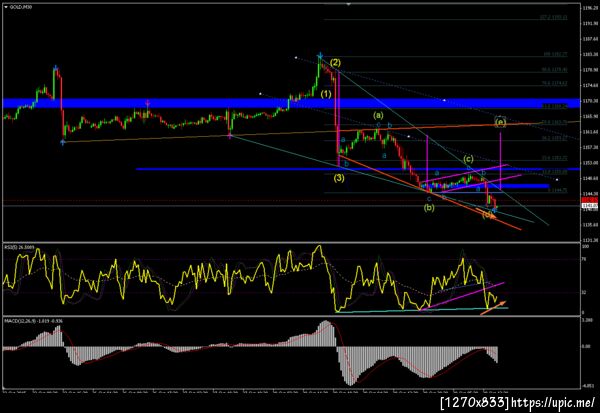Image resolution: width=600 pixels, height=413 pixels.
Task: Click the white current price box on the price axis
Action: 590,206
